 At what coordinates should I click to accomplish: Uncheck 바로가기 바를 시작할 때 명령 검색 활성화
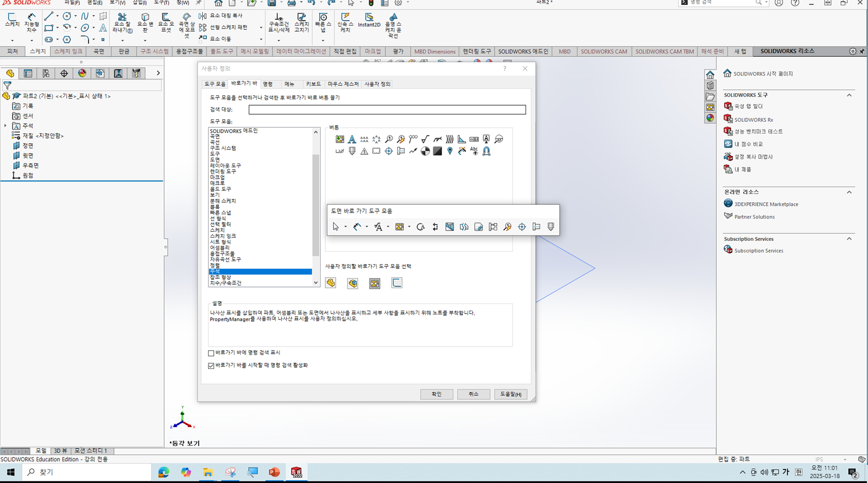[x=211, y=366]
